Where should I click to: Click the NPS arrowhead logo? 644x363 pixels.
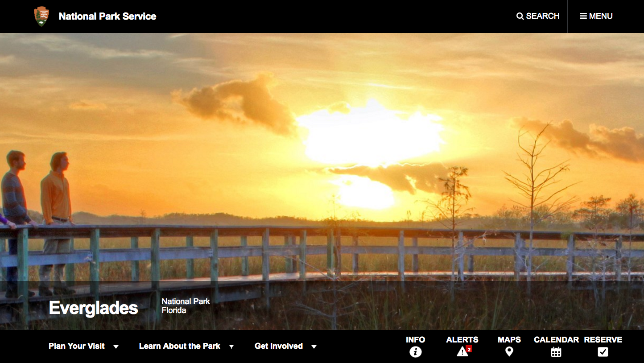41,16
